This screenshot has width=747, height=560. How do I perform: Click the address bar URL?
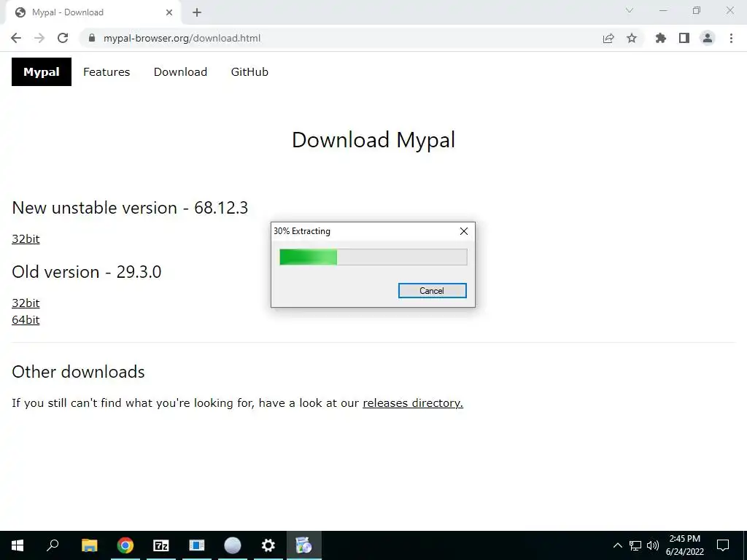click(x=182, y=38)
